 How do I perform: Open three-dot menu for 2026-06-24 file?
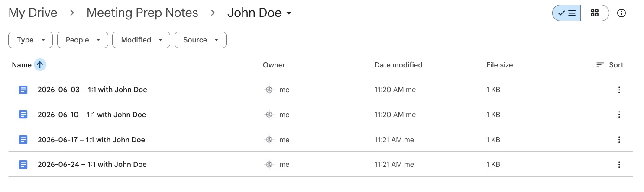(x=619, y=164)
